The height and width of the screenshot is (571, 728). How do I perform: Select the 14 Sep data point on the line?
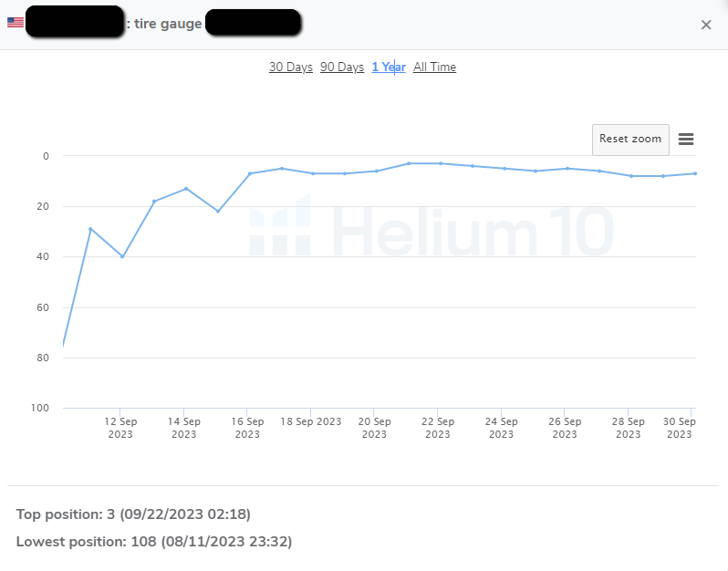click(186, 189)
